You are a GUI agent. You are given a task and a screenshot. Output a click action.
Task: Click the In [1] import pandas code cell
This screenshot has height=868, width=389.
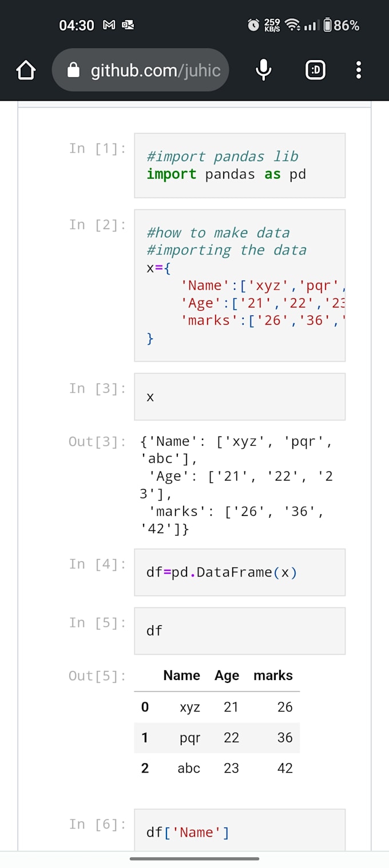(x=239, y=165)
